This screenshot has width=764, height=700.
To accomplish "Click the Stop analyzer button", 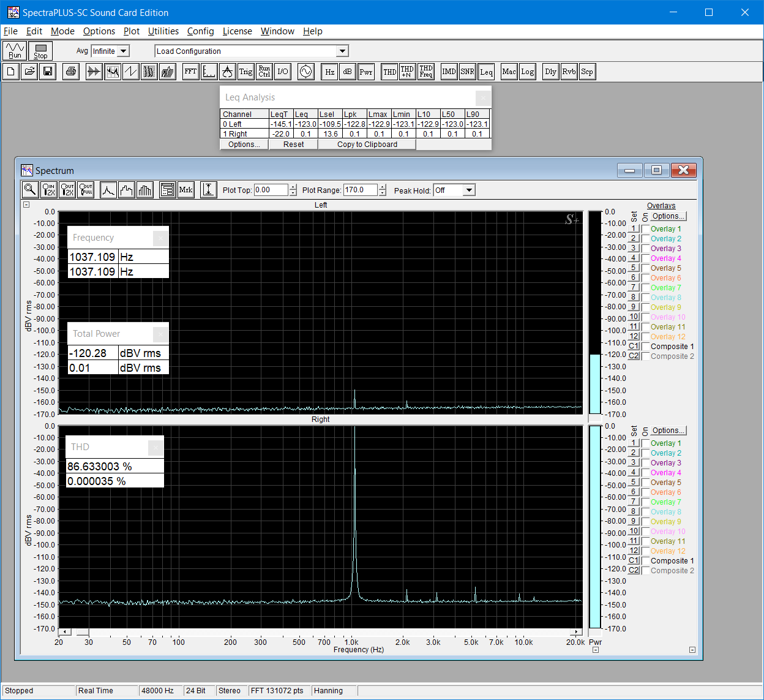I will pyautogui.click(x=40, y=51).
